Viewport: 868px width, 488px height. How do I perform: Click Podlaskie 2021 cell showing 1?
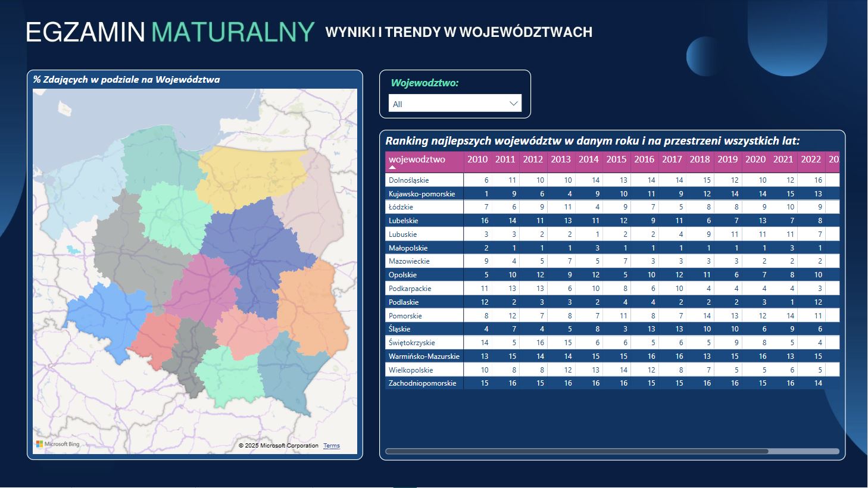[x=782, y=302]
